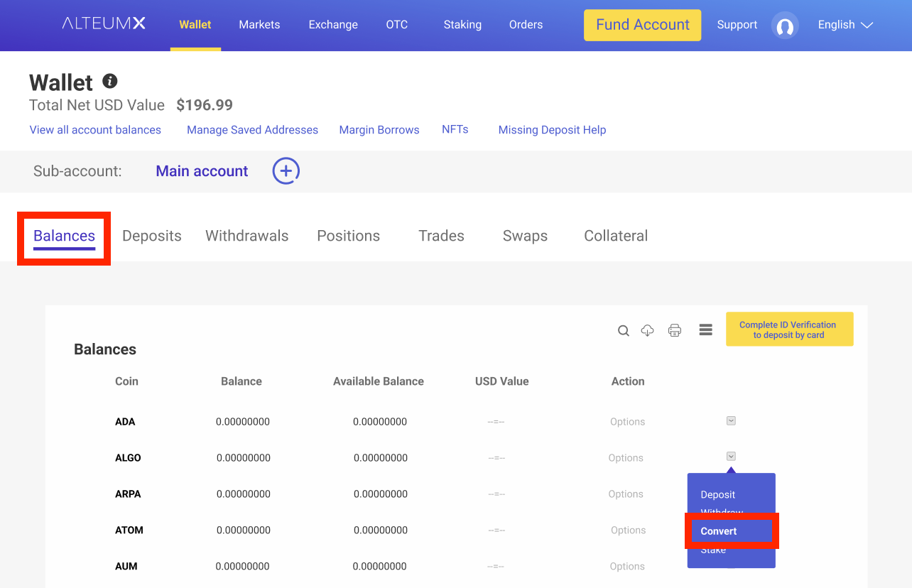
Task: Switch to the Withdrawals tab
Action: pyautogui.click(x=247, y=236)
